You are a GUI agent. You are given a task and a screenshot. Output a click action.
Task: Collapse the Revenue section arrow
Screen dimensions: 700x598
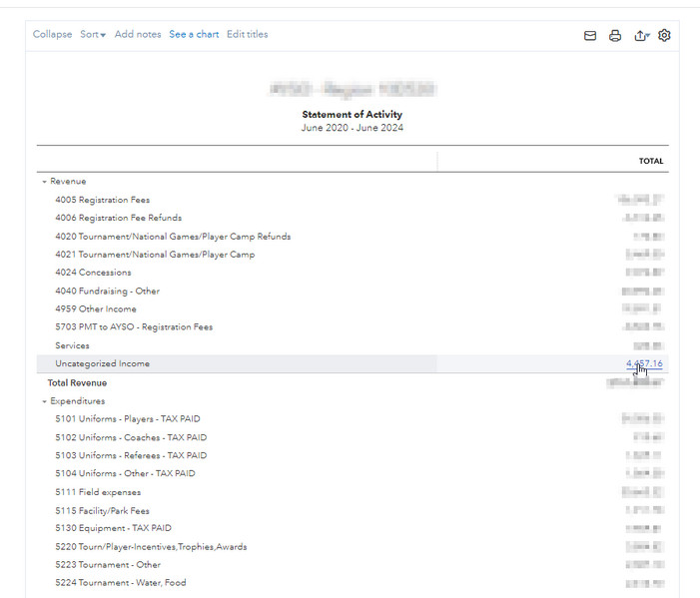(x=44, y=182)
